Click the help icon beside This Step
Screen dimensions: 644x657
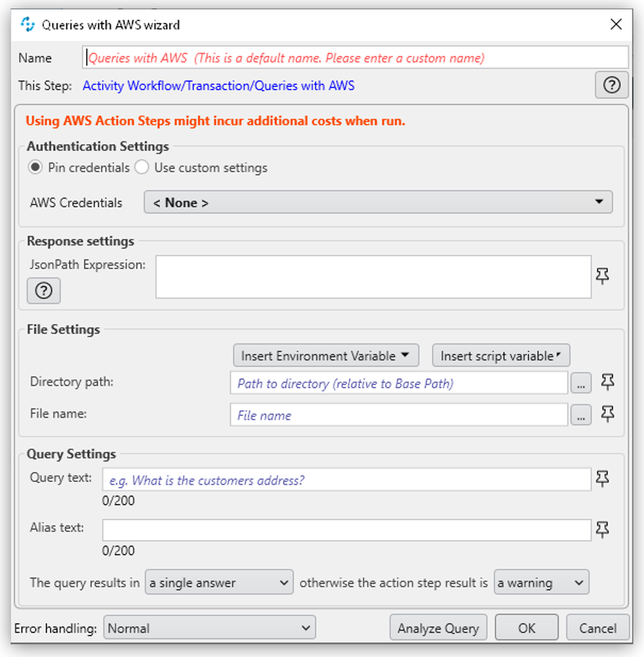coord(612,85)
